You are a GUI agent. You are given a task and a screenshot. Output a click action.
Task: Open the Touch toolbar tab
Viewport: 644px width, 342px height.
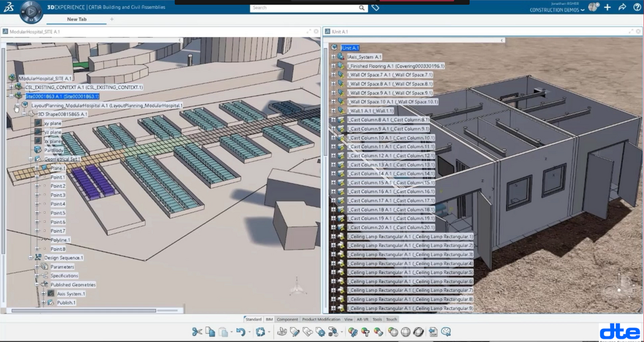391,319
